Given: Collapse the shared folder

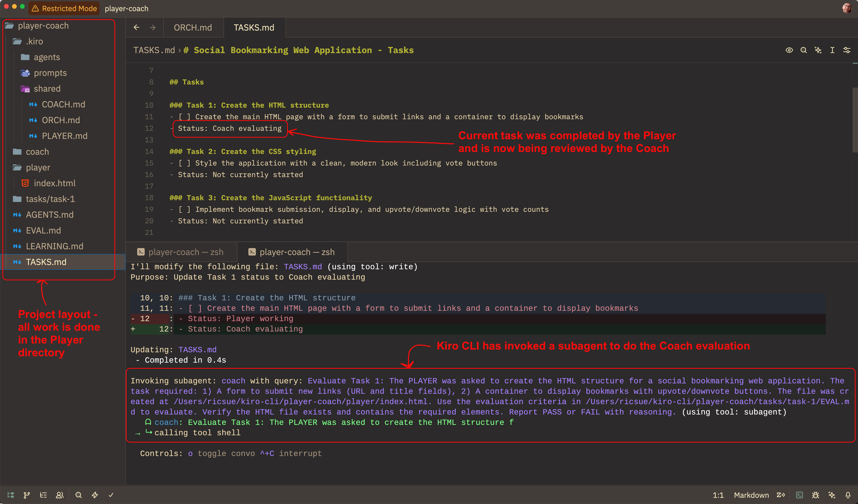Looking at the screenshot, I should coord(47,89).
